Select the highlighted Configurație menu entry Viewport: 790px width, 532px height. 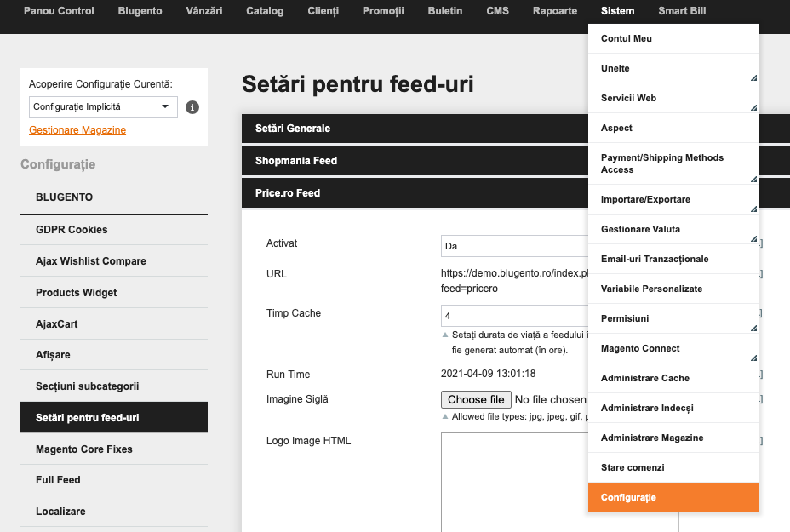(673, 497)
